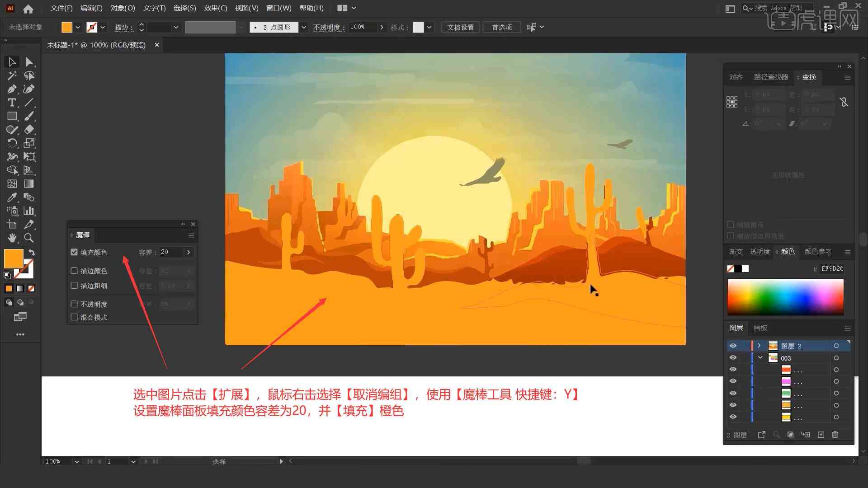Select the Zoom tool
868x488 pixels.
click(28, 238)
